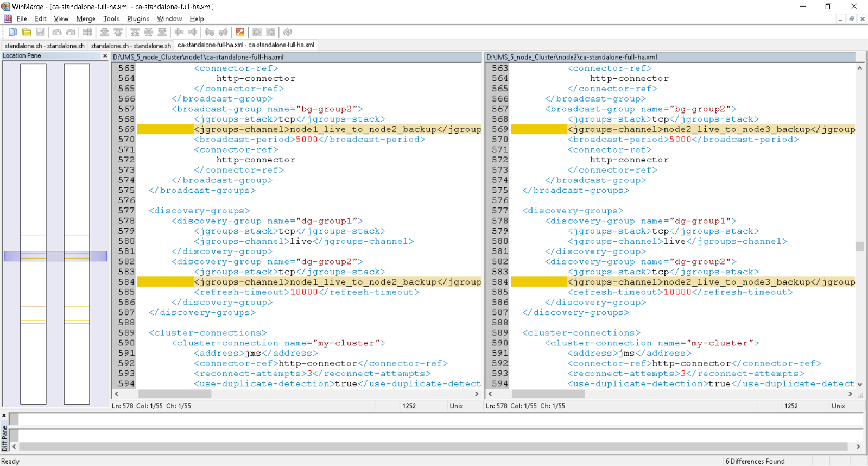868x466 pixels.
Task: Go to first difference icon
Action: [135, 32]
